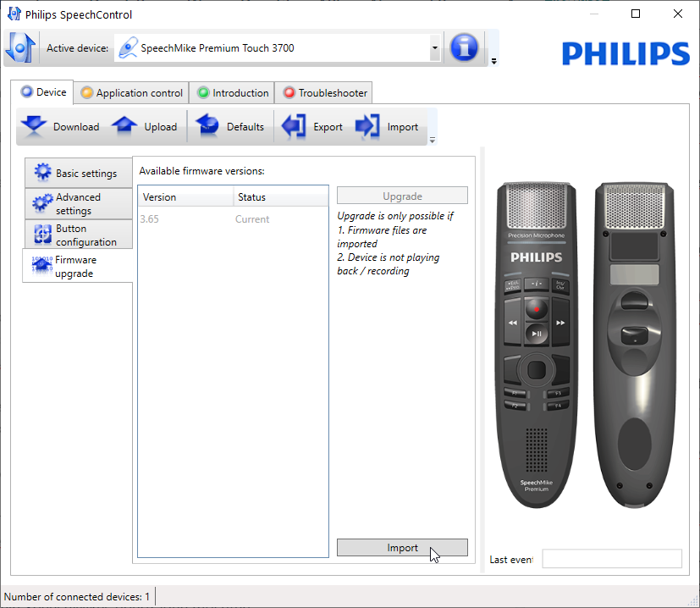Open the Troubleshooter tab
This screenshot has width=700, height=608.
(323, 93)
